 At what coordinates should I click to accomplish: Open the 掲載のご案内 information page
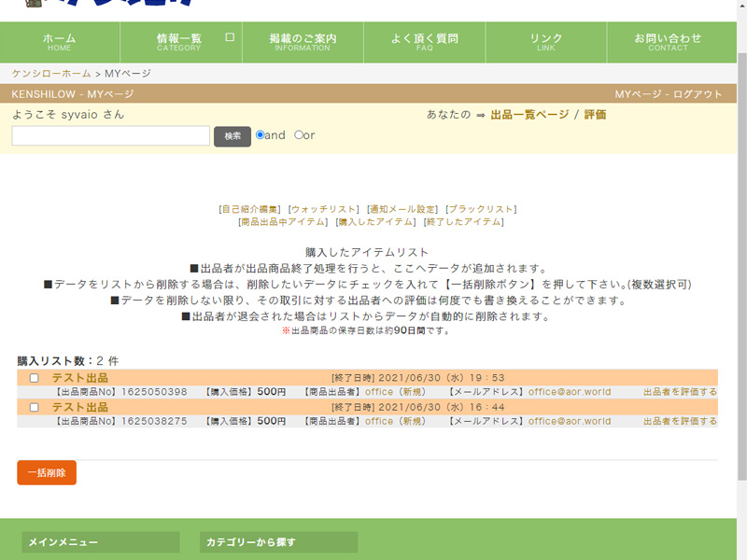click(301, 41)
